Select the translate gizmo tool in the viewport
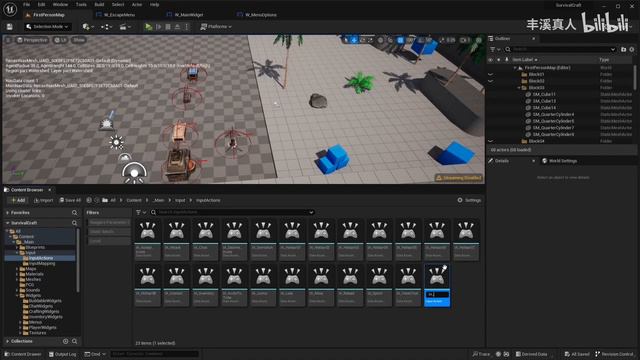This screenshot has height=360, width=640. [354, 40]
